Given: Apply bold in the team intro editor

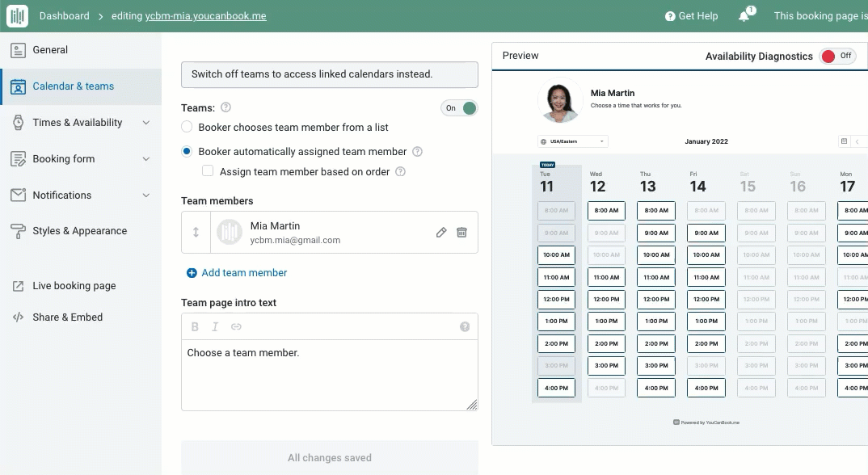Looking at the screenshot, I should [195, 326].
